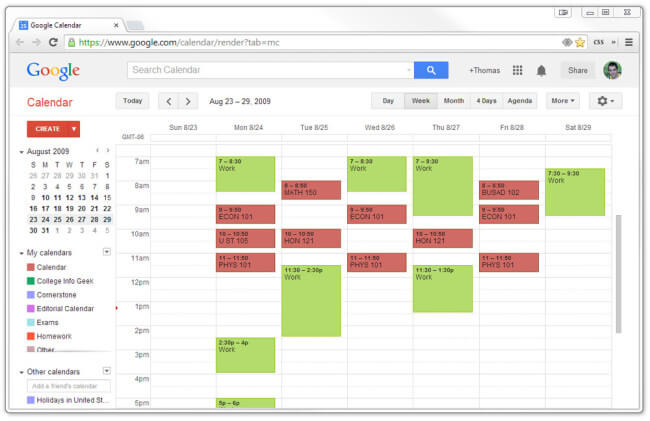650x421 pixels.
Task: Toggle Cornerstone calendar visibility
Action: pos(31,295)
